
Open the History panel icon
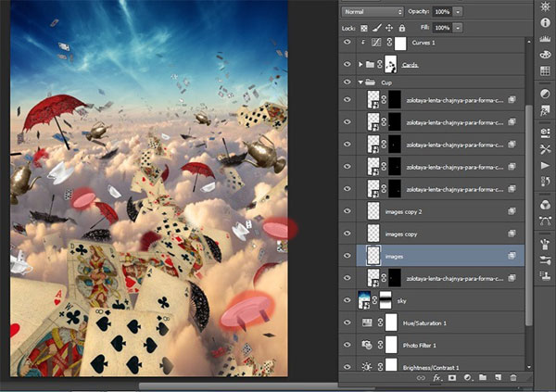pos(545,182)
